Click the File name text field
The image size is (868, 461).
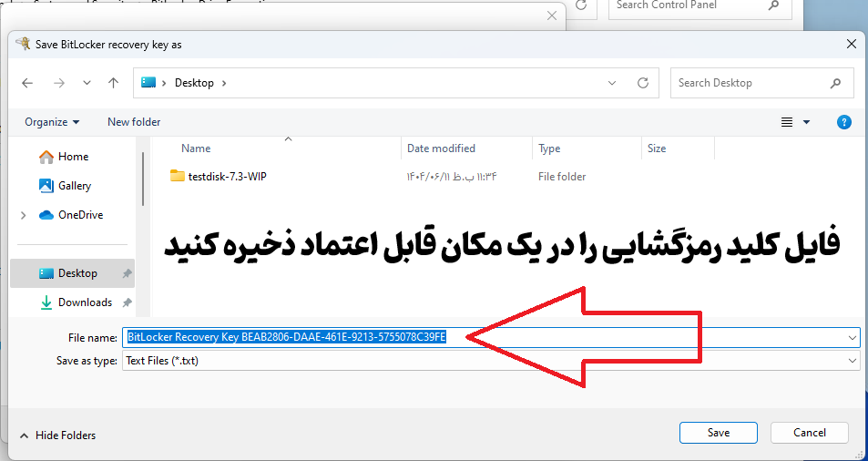point(638,337)
